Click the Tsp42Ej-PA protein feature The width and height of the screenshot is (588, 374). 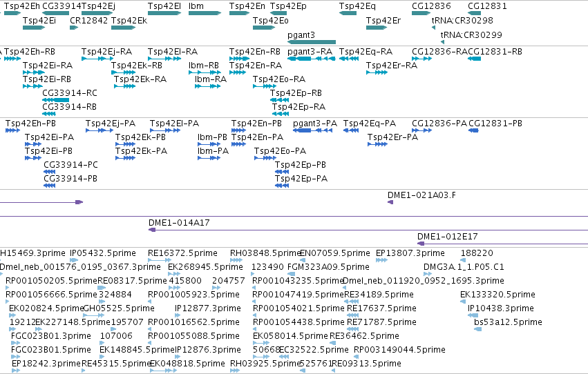(x=99, y=130)
